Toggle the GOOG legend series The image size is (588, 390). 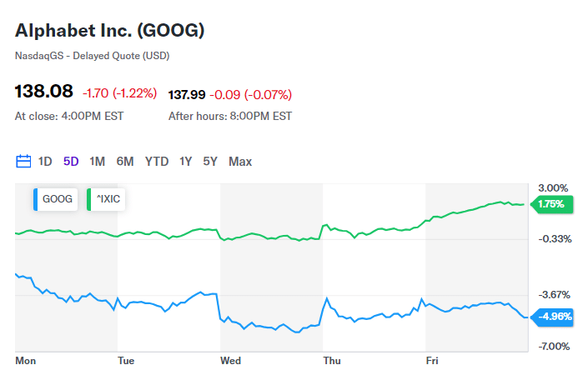point(58,199)
